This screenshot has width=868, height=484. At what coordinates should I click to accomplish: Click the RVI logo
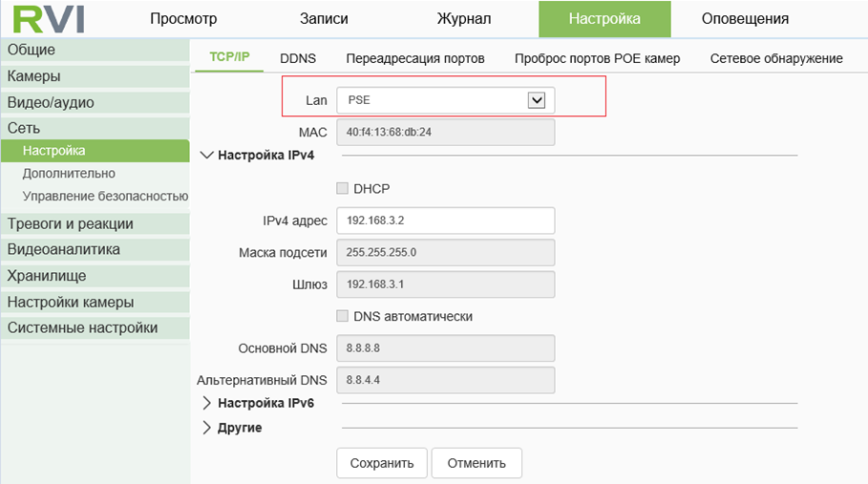coord(49,19)
